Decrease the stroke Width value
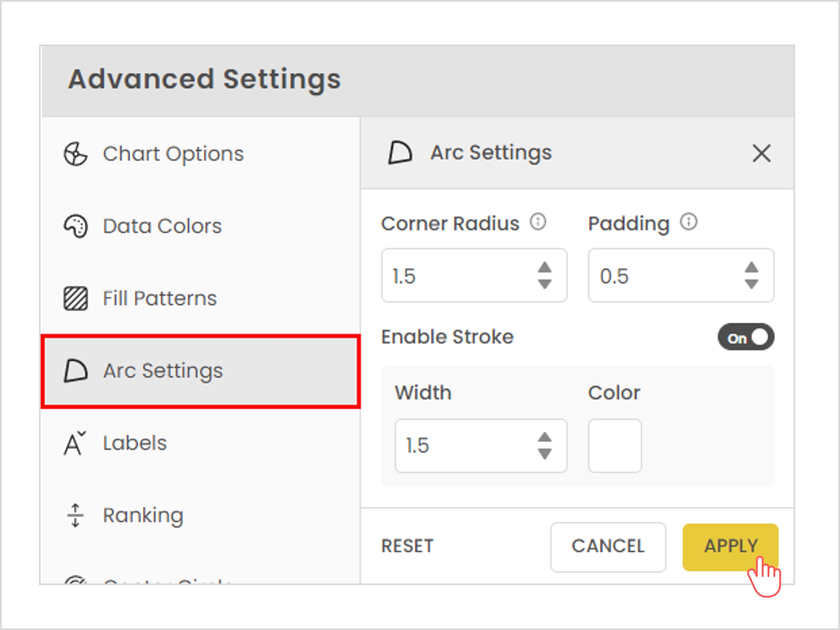 point(545,454)
